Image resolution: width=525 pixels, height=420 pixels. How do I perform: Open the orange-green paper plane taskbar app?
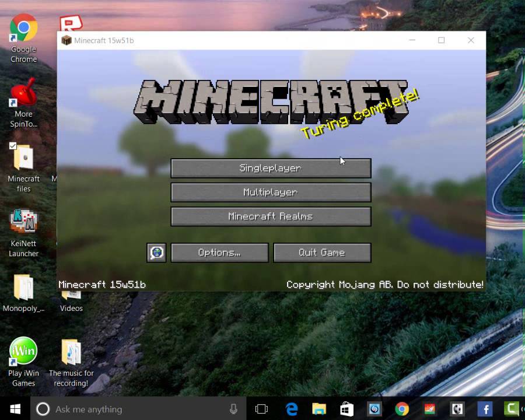pos(429,409)
